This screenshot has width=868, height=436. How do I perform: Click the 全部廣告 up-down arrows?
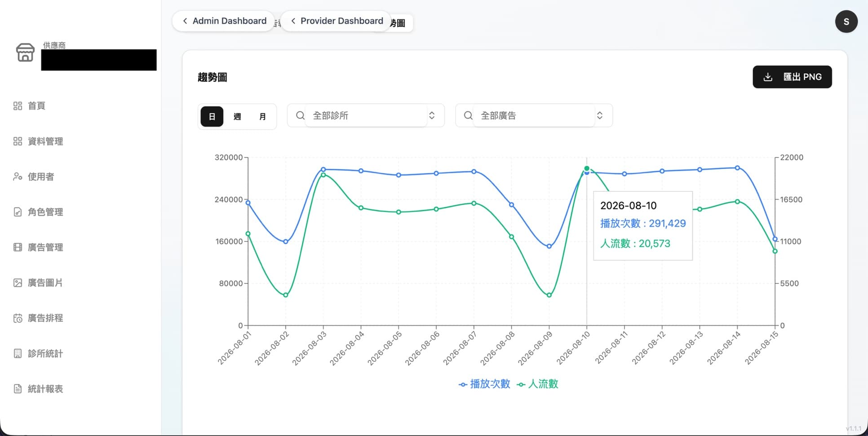coord(599,116)
